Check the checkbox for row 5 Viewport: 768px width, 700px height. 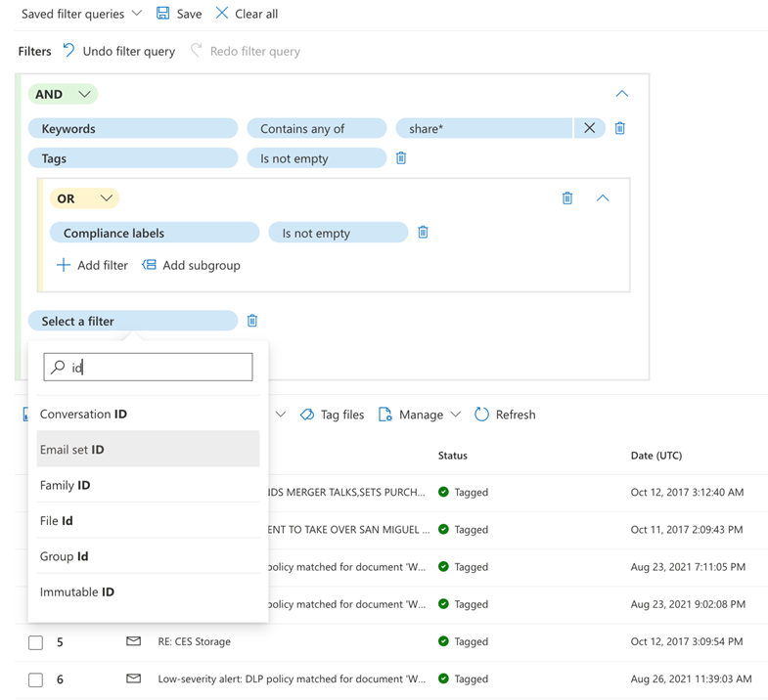(x=36, y=643)
